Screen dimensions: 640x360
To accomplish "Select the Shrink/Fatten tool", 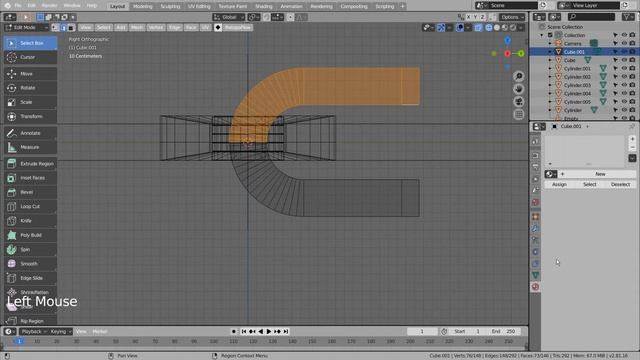I will [30, 292].
